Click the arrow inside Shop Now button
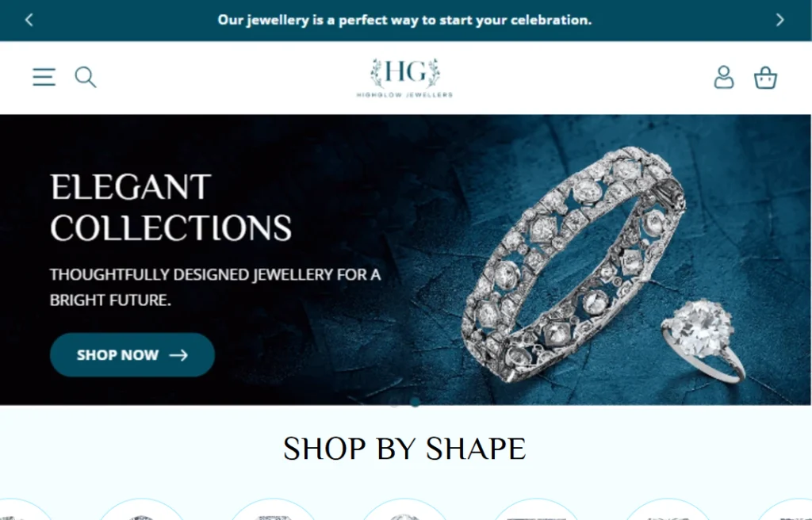 (x=178, y=355)
